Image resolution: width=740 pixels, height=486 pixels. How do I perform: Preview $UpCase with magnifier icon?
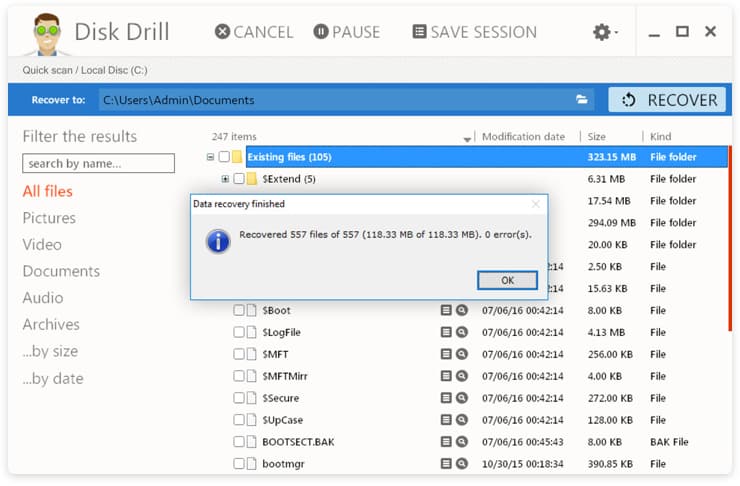[462, 419]
